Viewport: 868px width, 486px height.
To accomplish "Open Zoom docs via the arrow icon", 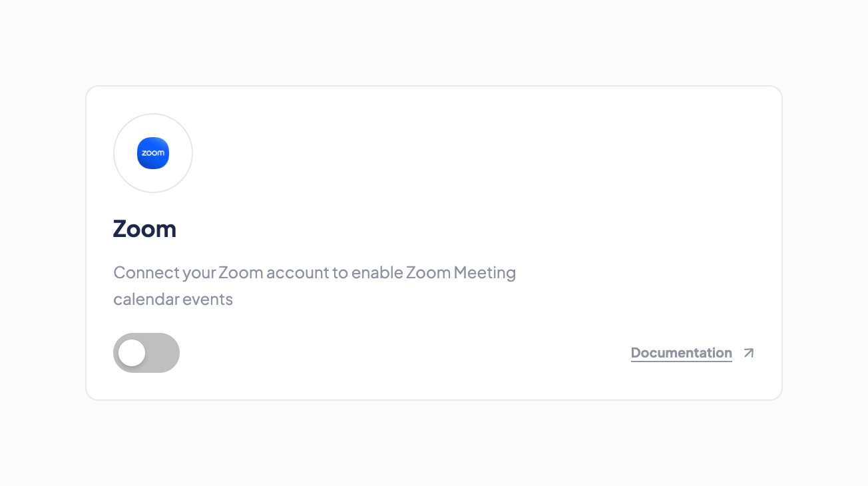I will (749, 353).
